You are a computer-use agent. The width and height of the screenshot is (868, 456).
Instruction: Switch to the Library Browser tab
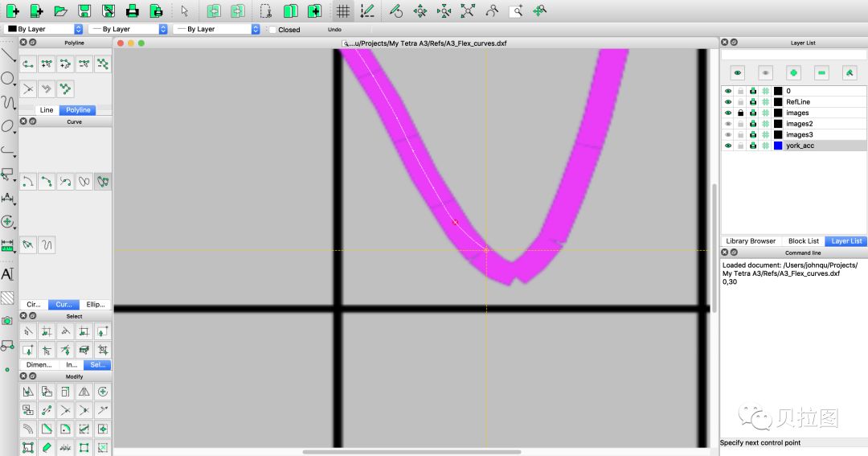[751, 241]
